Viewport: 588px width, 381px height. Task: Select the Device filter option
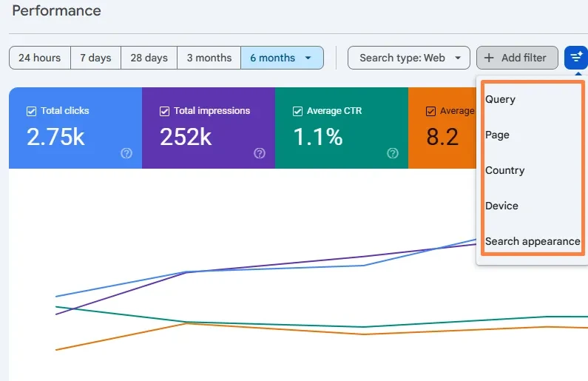click(x=502, y=206)
